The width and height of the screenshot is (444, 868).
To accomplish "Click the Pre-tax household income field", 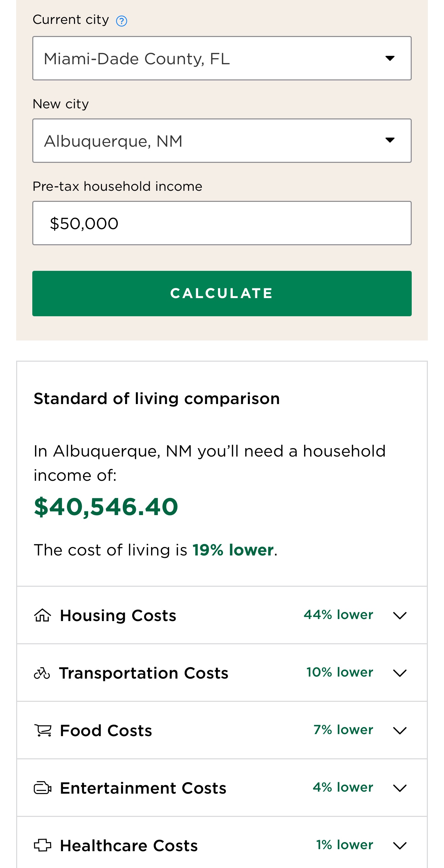I will [x=222, y=223].
